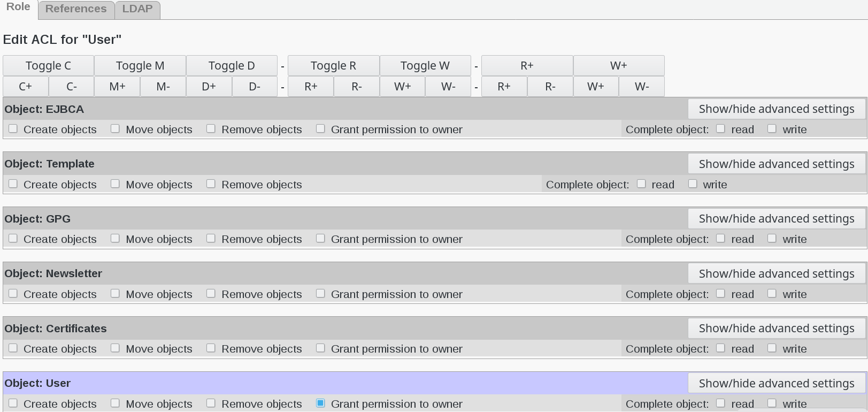Check Complete object read for Template
The height and width of the screenshot is (412, 868).
coord(641,184)
